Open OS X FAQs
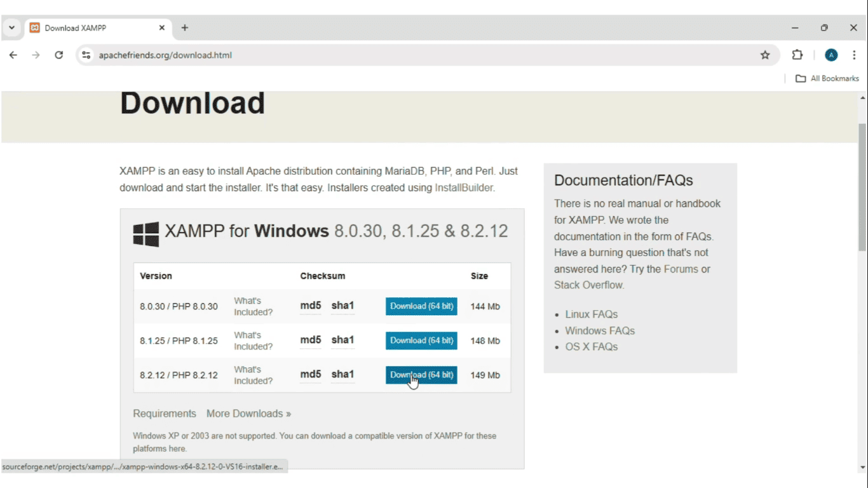The image size is (868, 488). (x=591, y=347)
